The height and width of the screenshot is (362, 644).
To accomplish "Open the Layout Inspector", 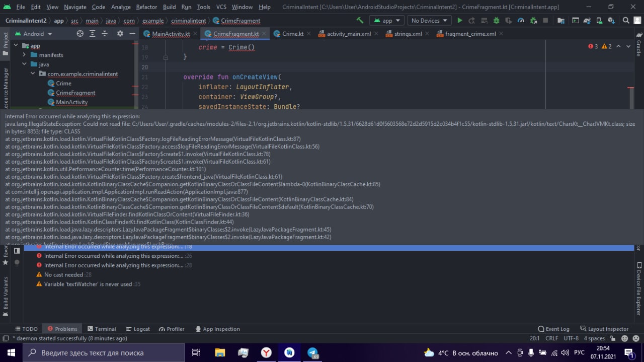I will pos(604,329).
